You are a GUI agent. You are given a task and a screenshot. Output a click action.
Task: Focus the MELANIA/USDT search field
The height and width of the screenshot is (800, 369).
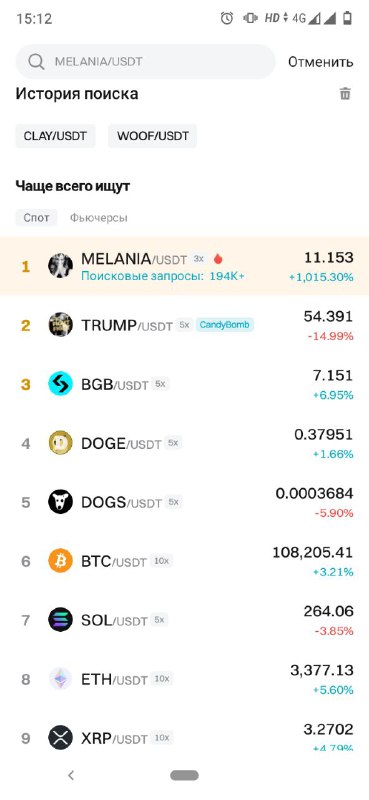tap(145, 62)
